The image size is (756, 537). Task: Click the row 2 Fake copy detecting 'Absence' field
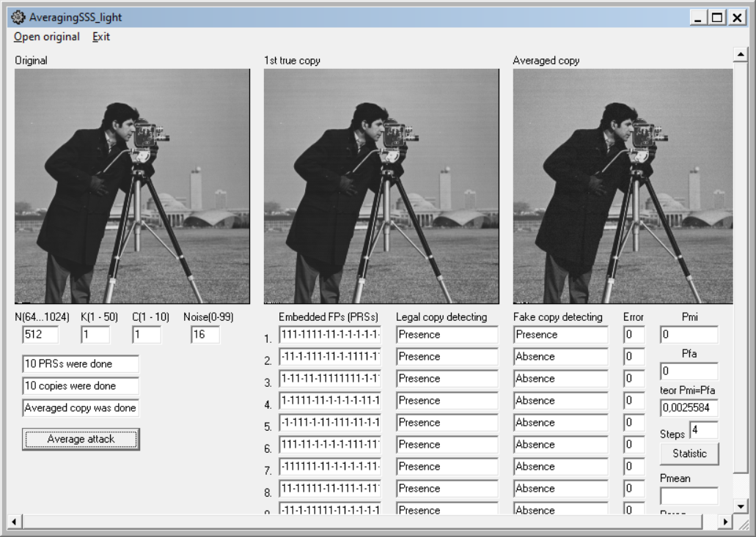561,357
